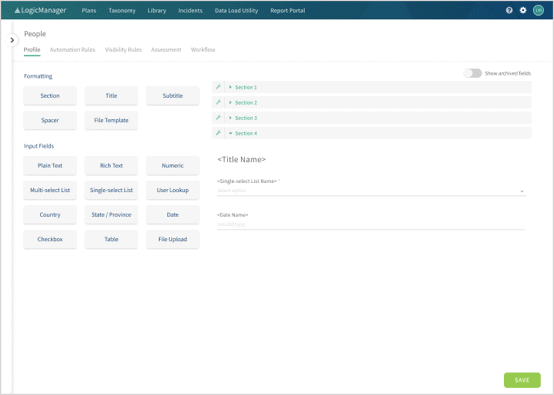Switch to the Assessment tab
The height and width of the screenshot is (395, 554).
[166, 50]
